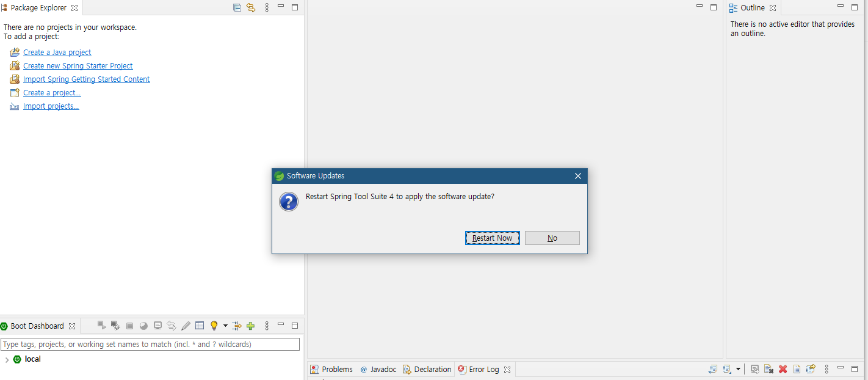The image size is (868, 380).
Task: Open the Import Log dropdown arrow
Action: pyautogui.click(x=738, y=369)
